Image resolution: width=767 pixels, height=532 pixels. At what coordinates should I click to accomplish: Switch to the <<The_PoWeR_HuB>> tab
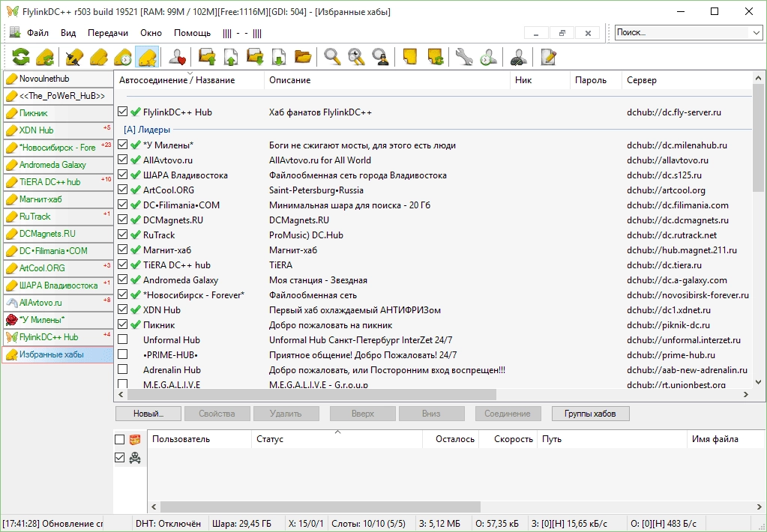(x=58, y=96)
